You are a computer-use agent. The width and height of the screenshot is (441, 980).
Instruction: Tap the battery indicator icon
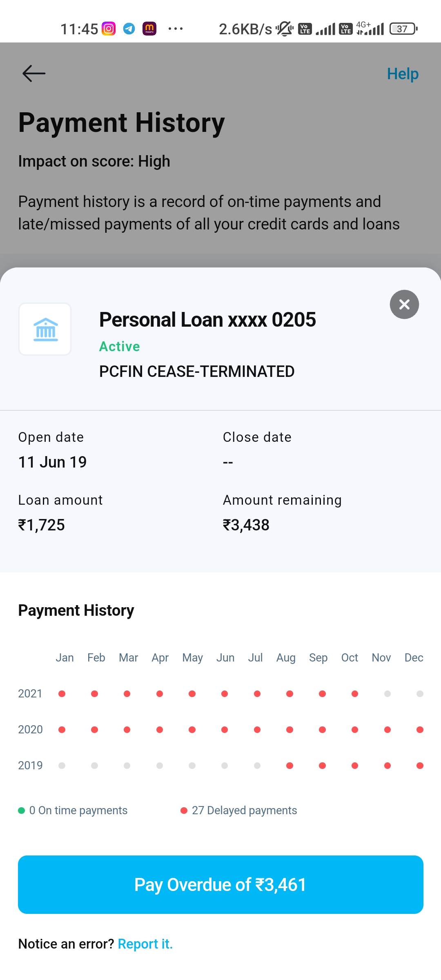(403, 29)
